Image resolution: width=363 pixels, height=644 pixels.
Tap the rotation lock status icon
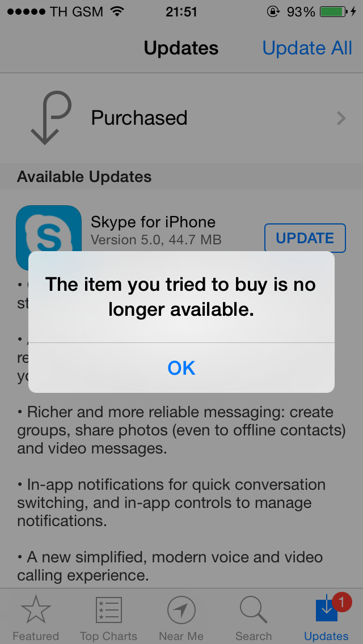(x=273, y=11)
